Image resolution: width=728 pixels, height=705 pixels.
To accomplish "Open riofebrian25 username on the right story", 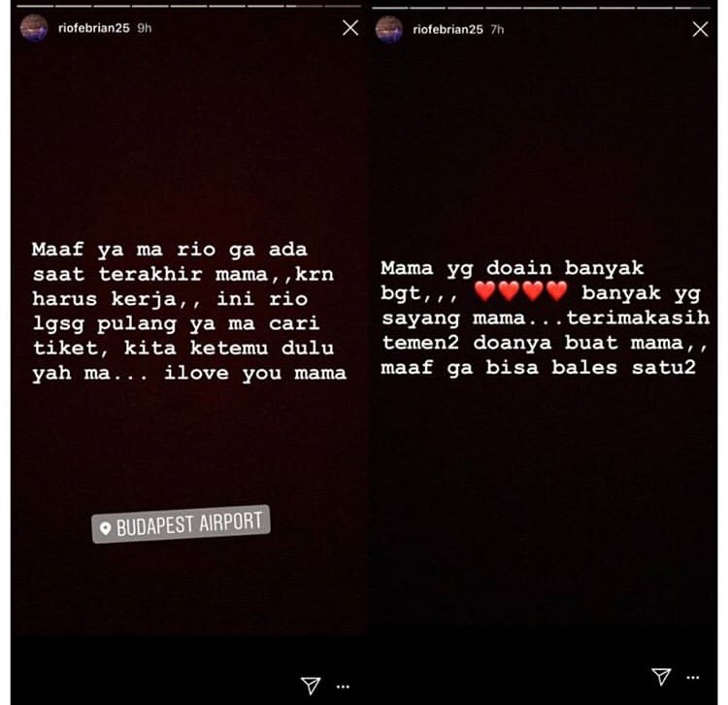I will [448, 30].
